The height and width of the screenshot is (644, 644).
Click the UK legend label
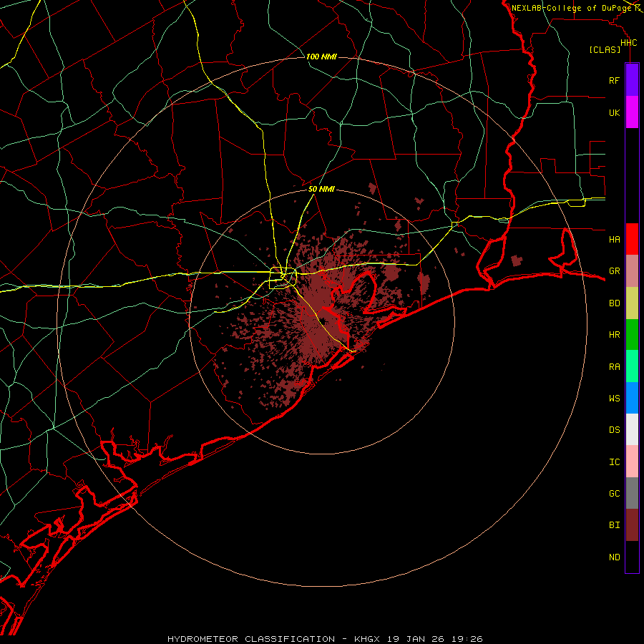point(614,112)
